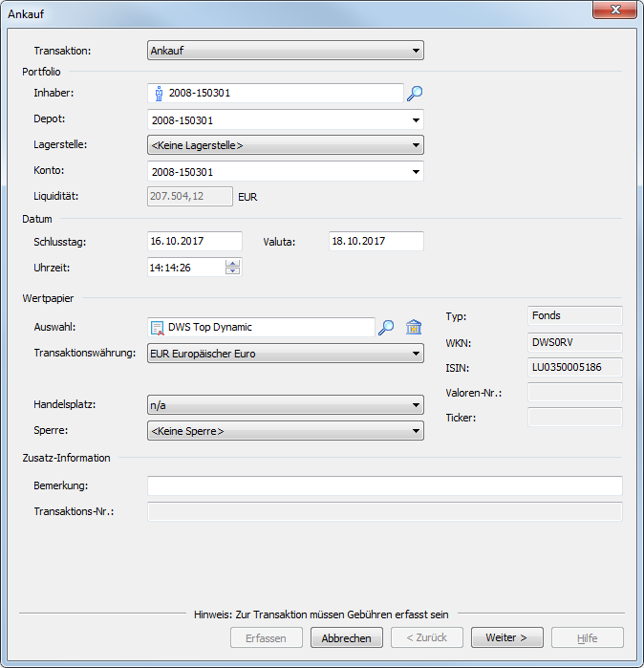The height and width of the screenshot is (668, 644).
Task: Open the Transaktion dropdown
Action: [x=416, y=51]
